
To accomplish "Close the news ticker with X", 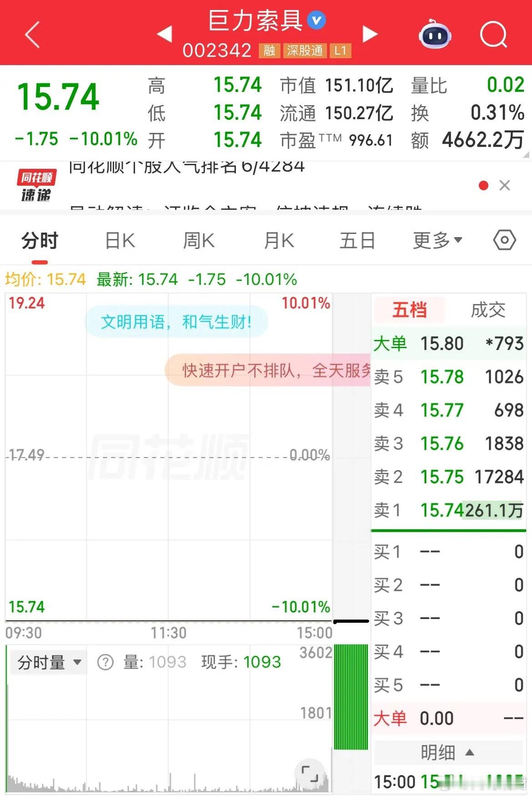I will pyautogui.click(x=505, y=185).
